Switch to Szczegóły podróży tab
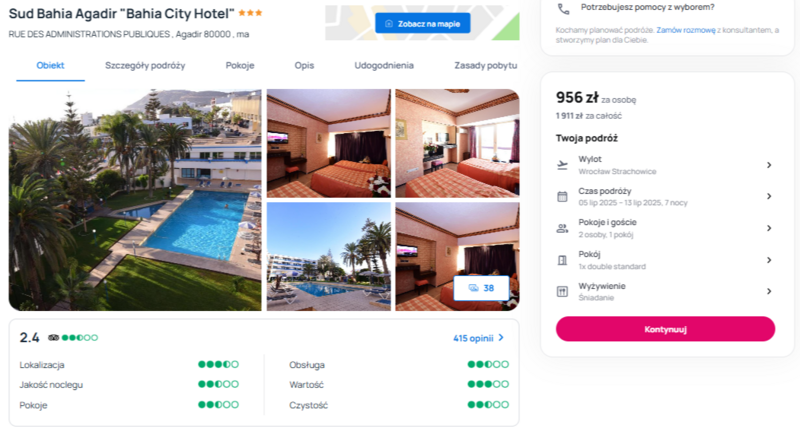 click(145, 65)
